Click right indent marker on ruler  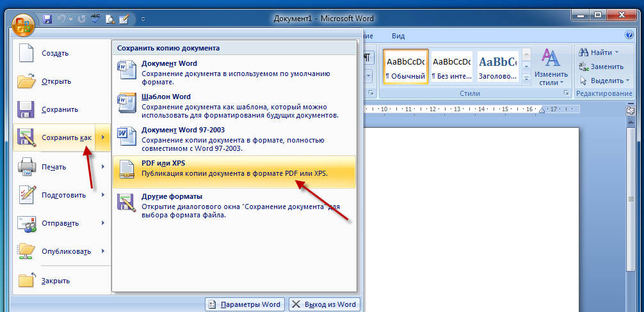click(x=542, y=109)
